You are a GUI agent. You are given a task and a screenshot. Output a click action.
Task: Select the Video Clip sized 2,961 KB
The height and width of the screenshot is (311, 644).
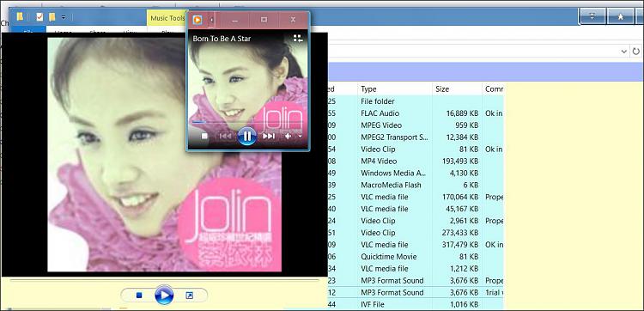pos(416,221)
